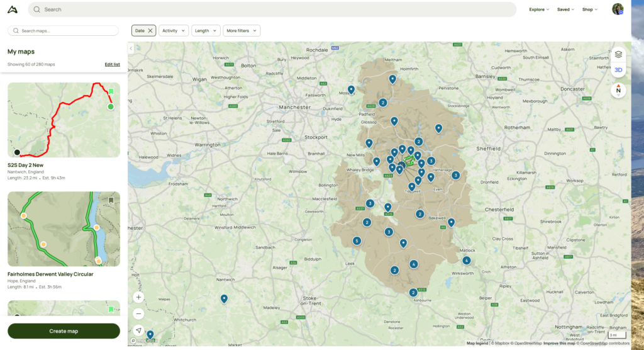Screen dimensions: 644x350
Task: Open the user profile avatar menu
Action: pyautogui.click(x=618, y=9)
